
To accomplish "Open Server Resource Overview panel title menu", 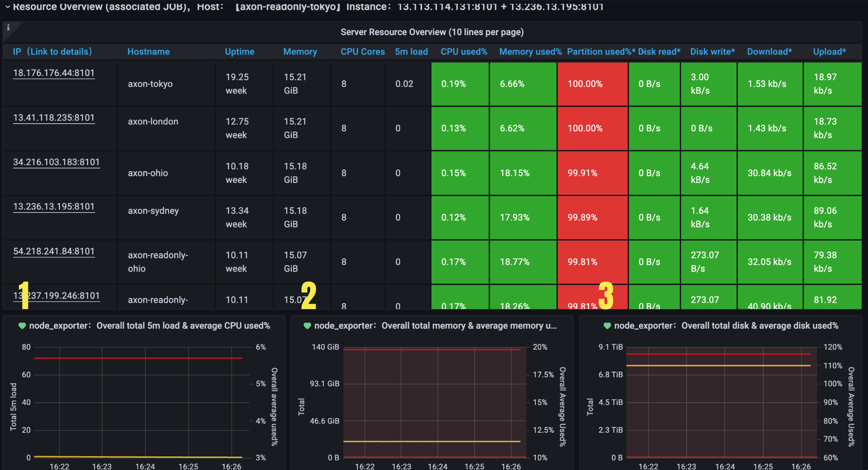I will click(432, 32).
